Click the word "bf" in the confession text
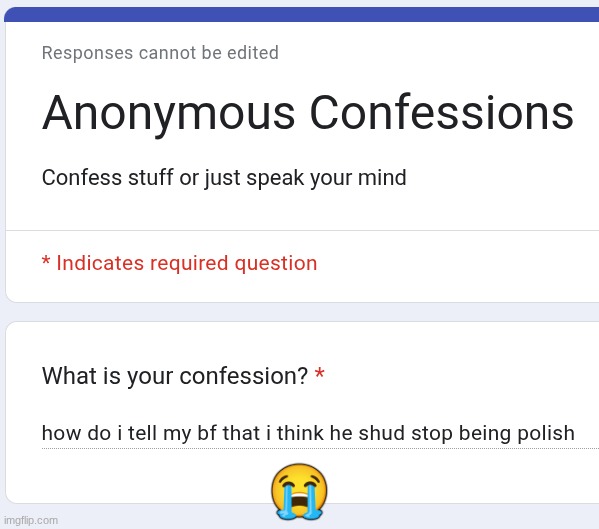Image resolution: width=599 pixels, height=529 pixels. (207, 433)
